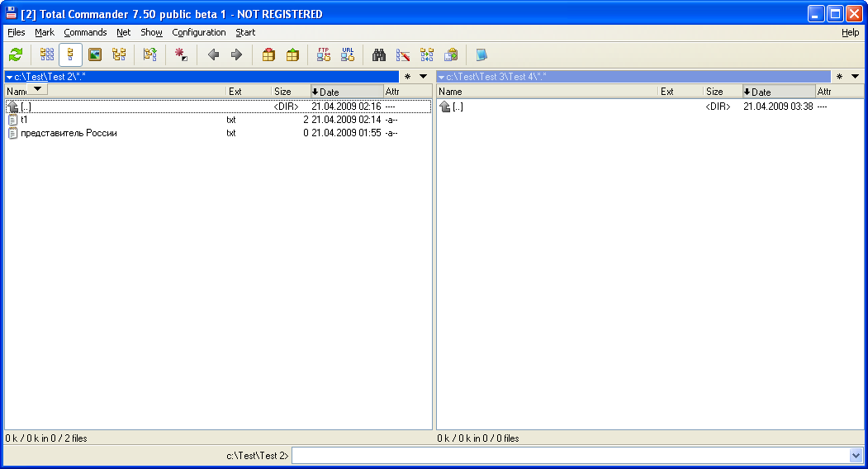The width and height of the screenshot is (868, 469).
Task: Click t1 file document icon
Action: pos(12,120)
